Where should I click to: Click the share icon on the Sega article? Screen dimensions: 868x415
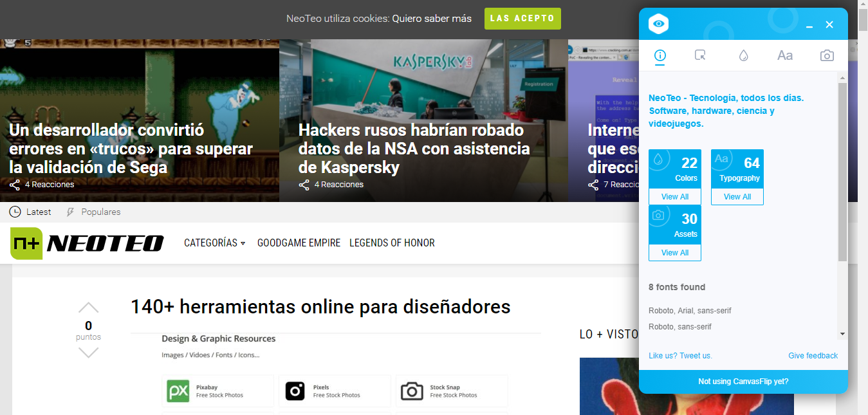click(15, 185)
